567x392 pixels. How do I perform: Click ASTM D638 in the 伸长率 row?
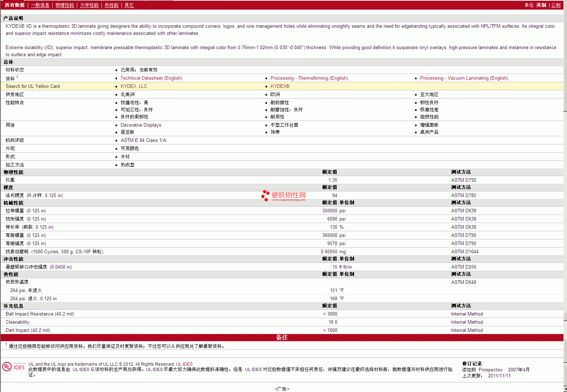463,227
